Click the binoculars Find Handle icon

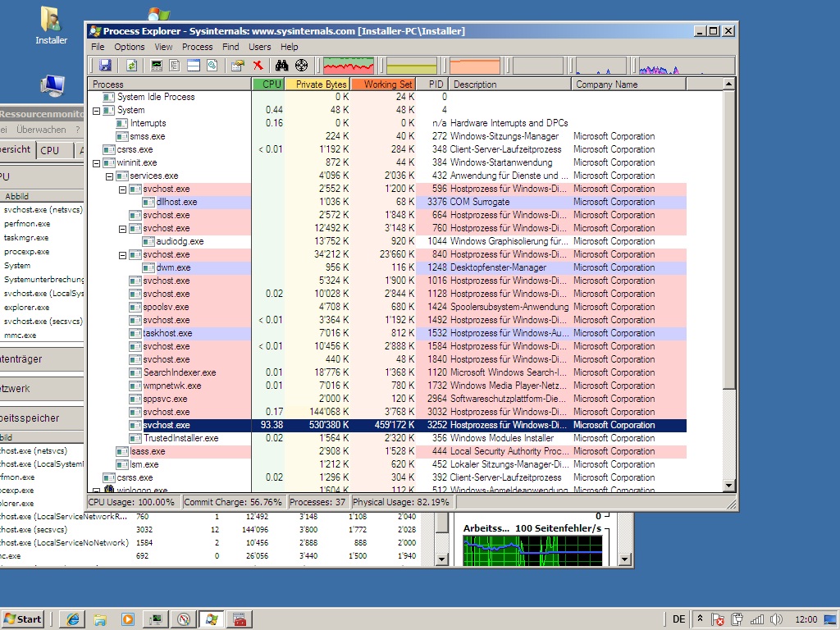[282, 66]
